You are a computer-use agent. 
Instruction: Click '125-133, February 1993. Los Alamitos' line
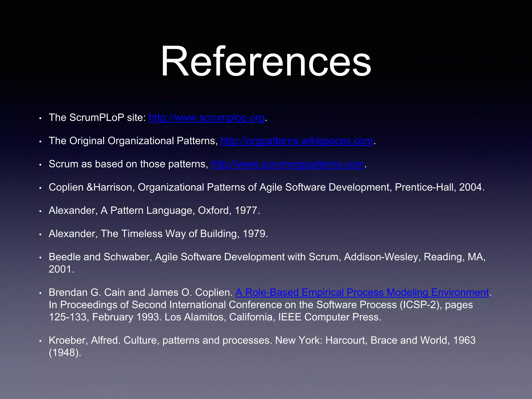215,317
